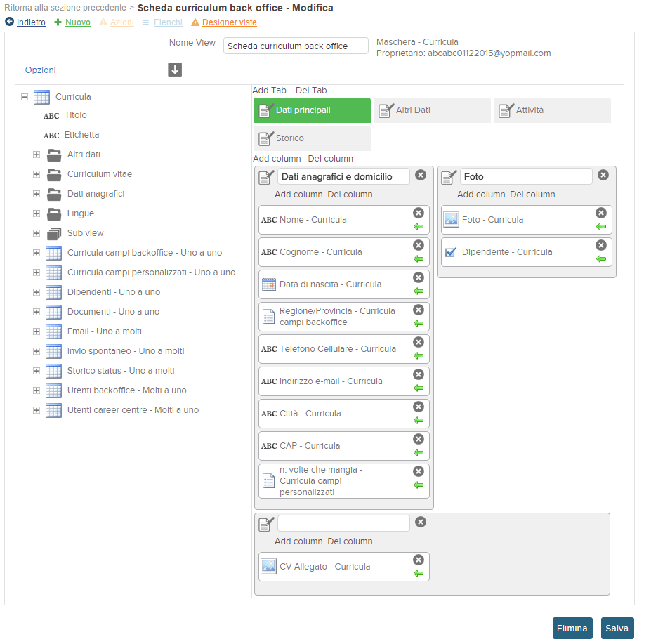The width and height of the screenshot is (651, 644).
Task: Click green arrow on Città - Curricula
Action: tap(418, 421)
